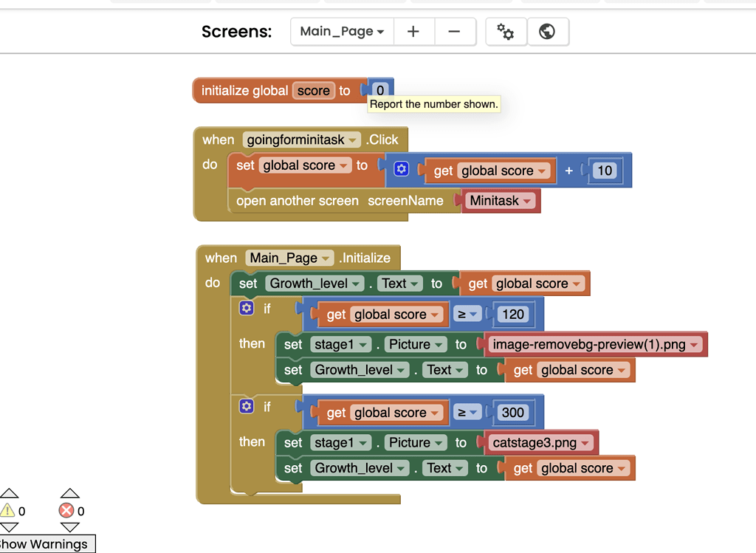
Task: Open the Main_Page screen selector dropdown
Action: [x=342, y=32]
